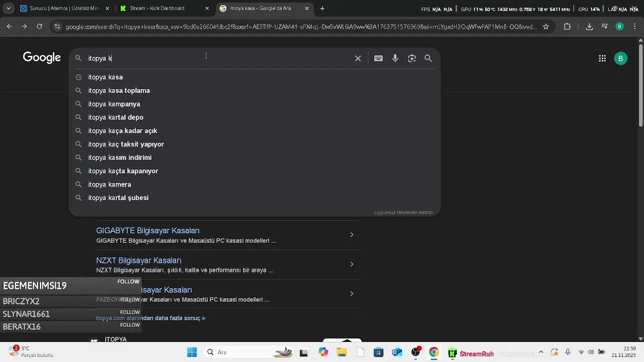Open more results from itopya.com

pyautogui.click(x=150, y=318)
